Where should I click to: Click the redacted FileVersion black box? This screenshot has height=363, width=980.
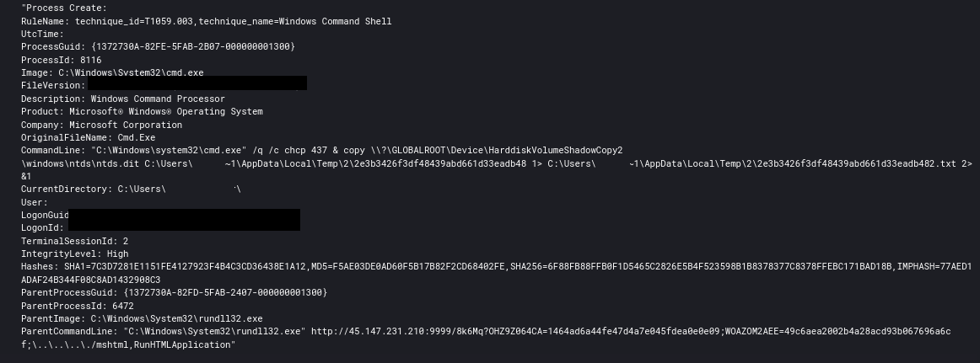point(197,83)
